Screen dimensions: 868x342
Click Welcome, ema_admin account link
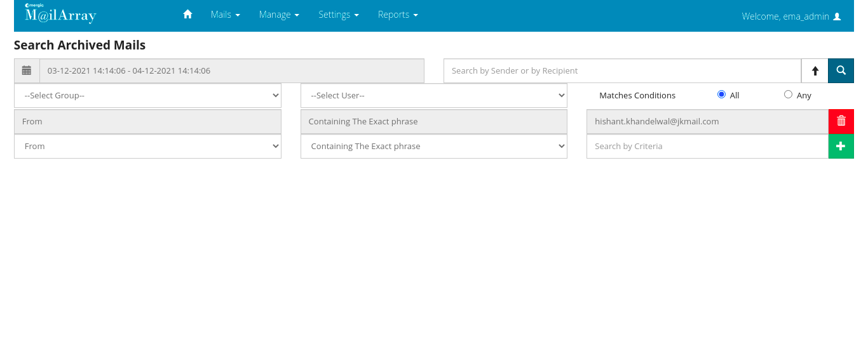791,16
